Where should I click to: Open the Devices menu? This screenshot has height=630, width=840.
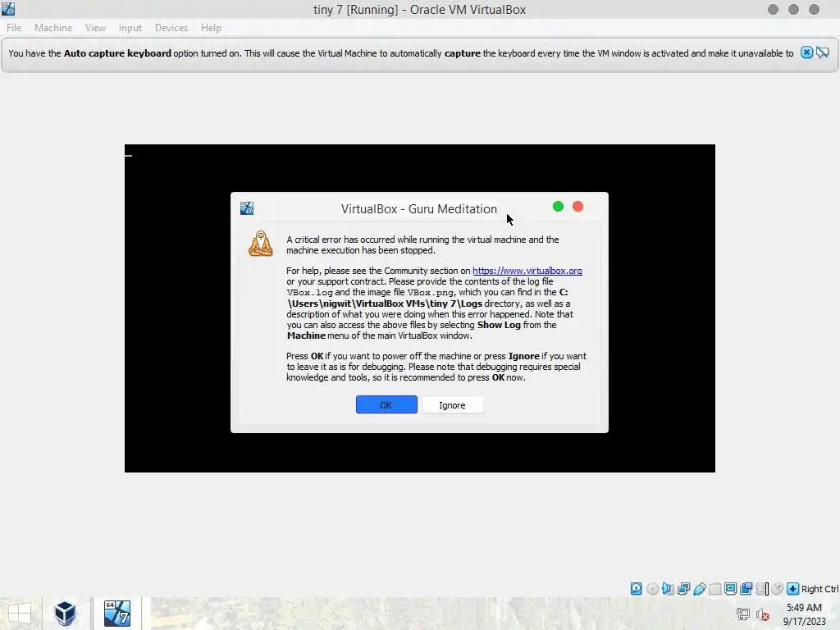coord(171,28)
